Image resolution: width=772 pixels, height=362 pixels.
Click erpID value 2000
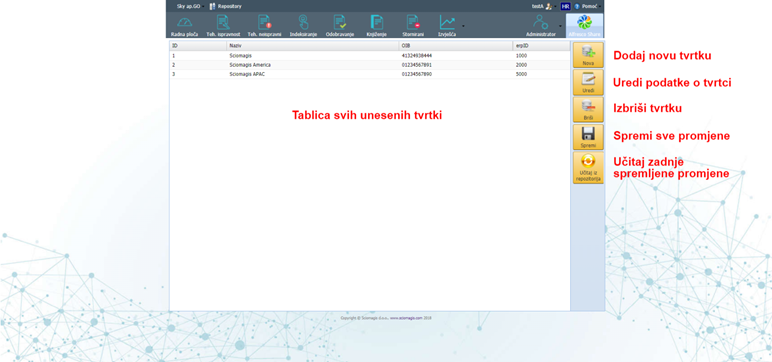point(521,65)
